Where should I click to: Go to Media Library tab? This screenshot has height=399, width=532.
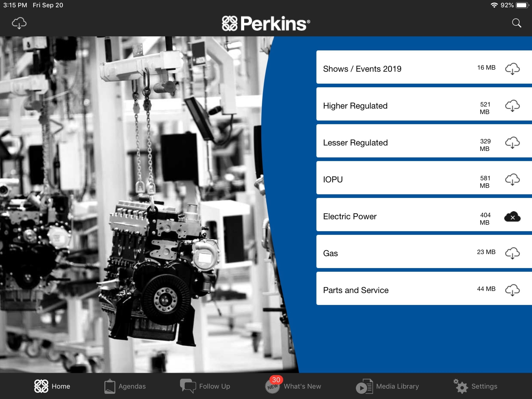point(387,386)
